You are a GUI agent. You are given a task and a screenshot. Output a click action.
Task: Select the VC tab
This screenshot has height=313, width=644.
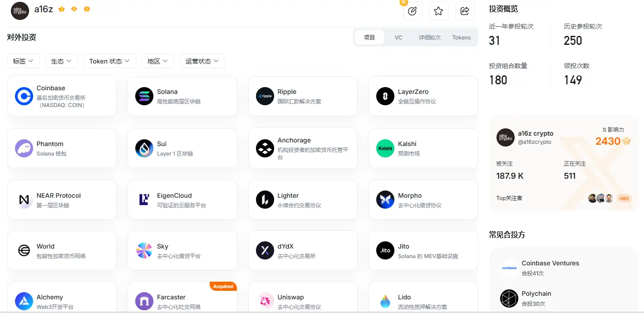398,37
